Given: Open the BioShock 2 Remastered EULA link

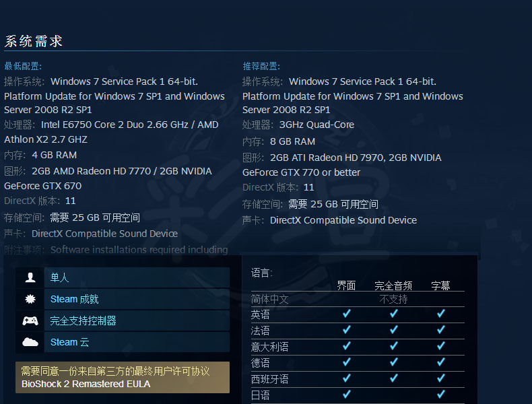Looking at the screenshot, I should [x=86, y=384].
